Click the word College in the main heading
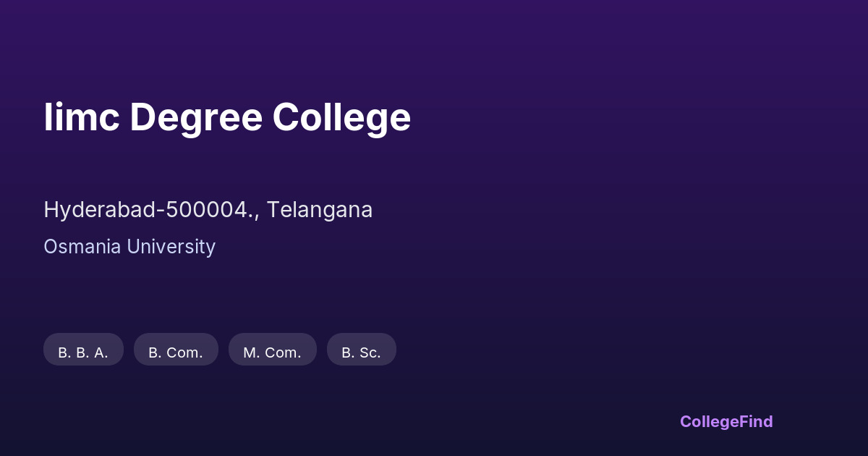 point(341,117)
